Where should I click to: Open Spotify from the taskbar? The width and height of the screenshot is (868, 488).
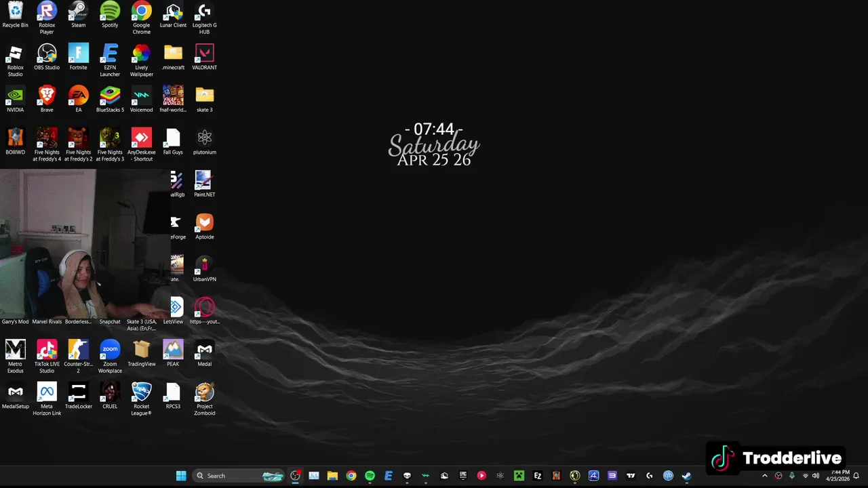(370, 476)
